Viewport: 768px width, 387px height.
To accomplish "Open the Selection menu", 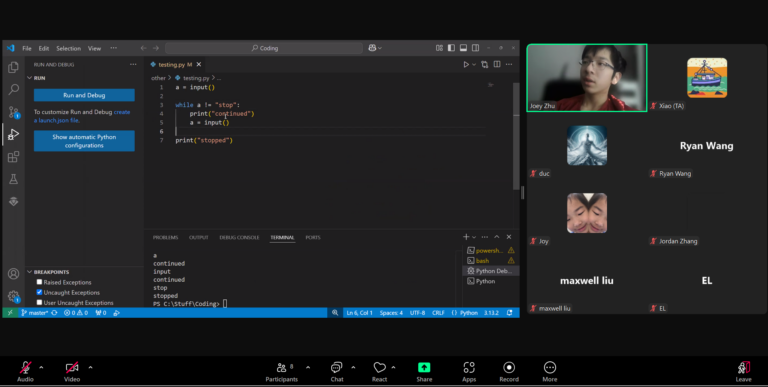I will (x=68, y=48).
